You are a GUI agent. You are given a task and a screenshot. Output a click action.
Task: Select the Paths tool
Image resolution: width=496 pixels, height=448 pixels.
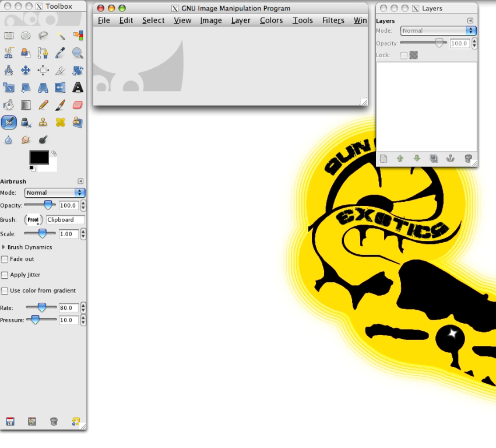[x=43, y=53]
